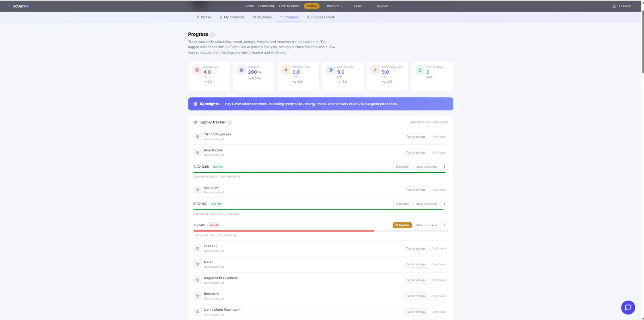Screen dimensions: 644x320
Task: Click the Focus Avg target icon
Action: coord(331,70)
